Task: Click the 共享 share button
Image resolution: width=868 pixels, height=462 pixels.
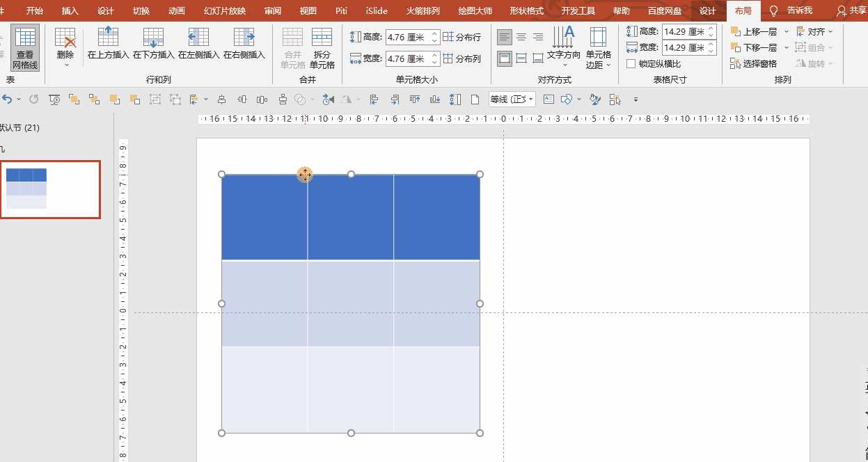Action: click(851, 10)
